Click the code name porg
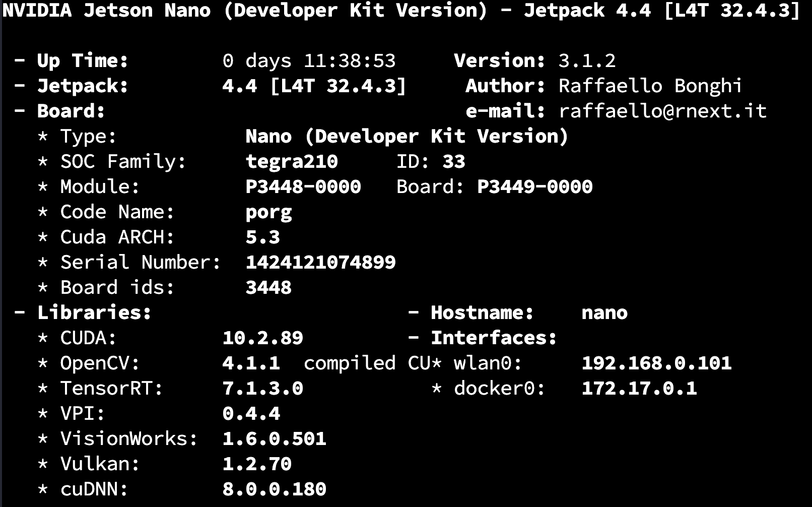The height and width of the screenshot is (507, 812). click(x=268, y=213)
